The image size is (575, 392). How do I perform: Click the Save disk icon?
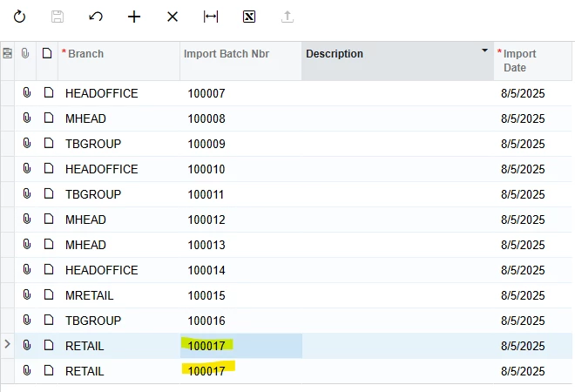[x=57, y=17]
